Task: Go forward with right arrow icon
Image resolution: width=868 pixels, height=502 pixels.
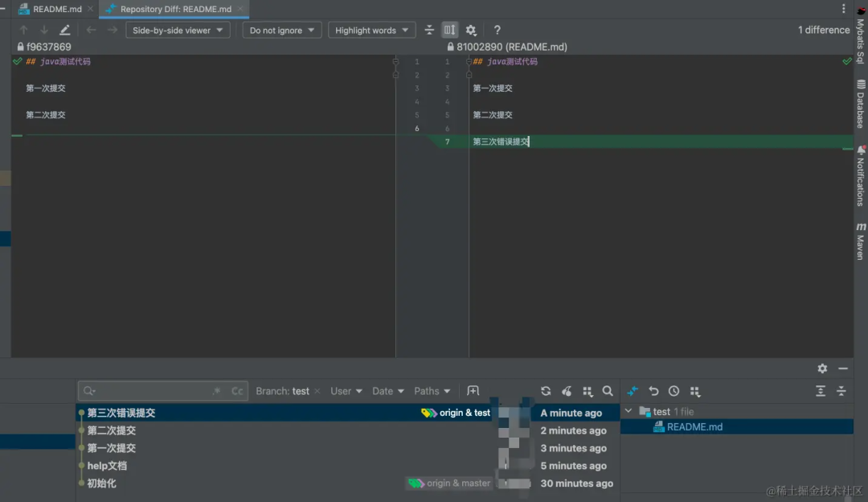Action: click(x=113, y=30)
